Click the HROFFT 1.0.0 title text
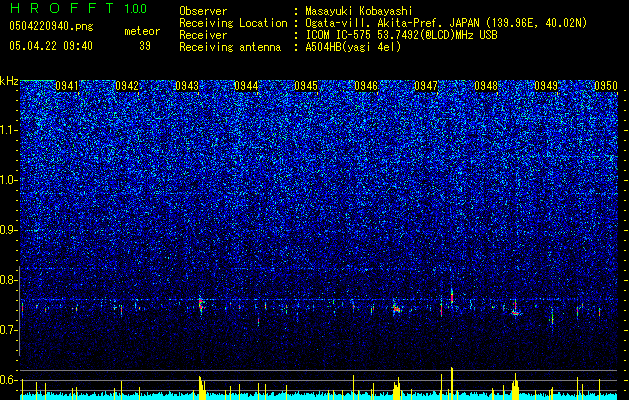629x400 pixels. [78, 8]
